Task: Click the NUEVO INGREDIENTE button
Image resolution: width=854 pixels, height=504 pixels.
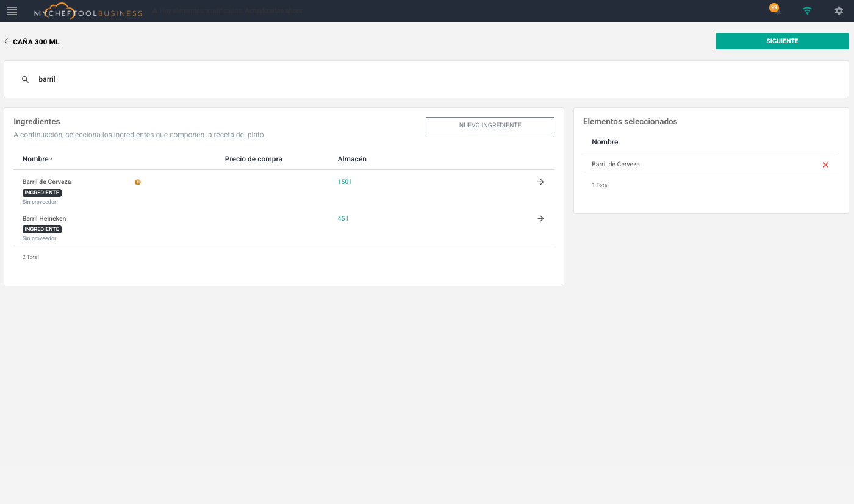Action: tap(490, 125)
